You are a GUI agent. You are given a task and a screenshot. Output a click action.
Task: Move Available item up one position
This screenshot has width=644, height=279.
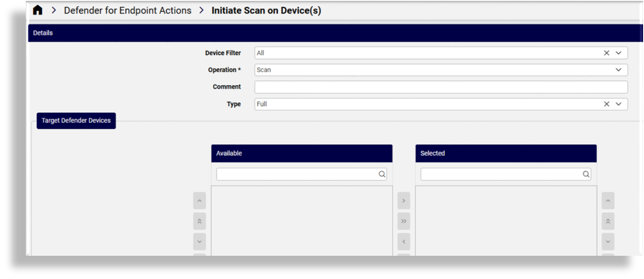[200, 201]
